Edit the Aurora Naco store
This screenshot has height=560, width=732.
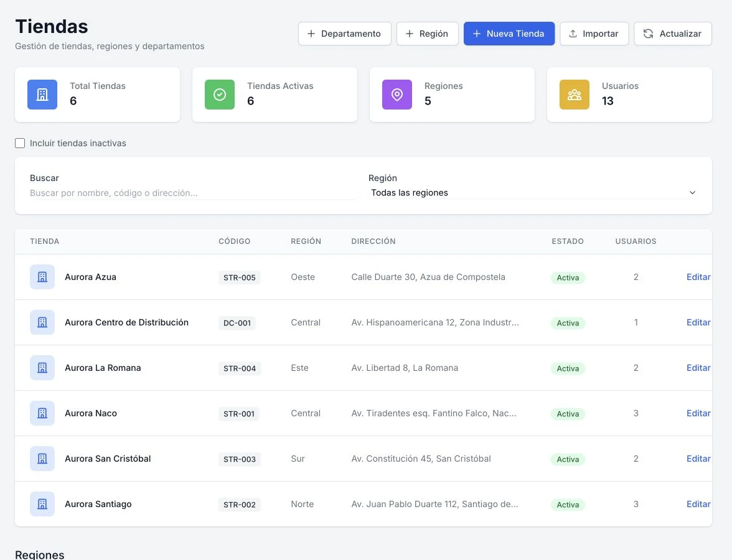pos(698,413)
